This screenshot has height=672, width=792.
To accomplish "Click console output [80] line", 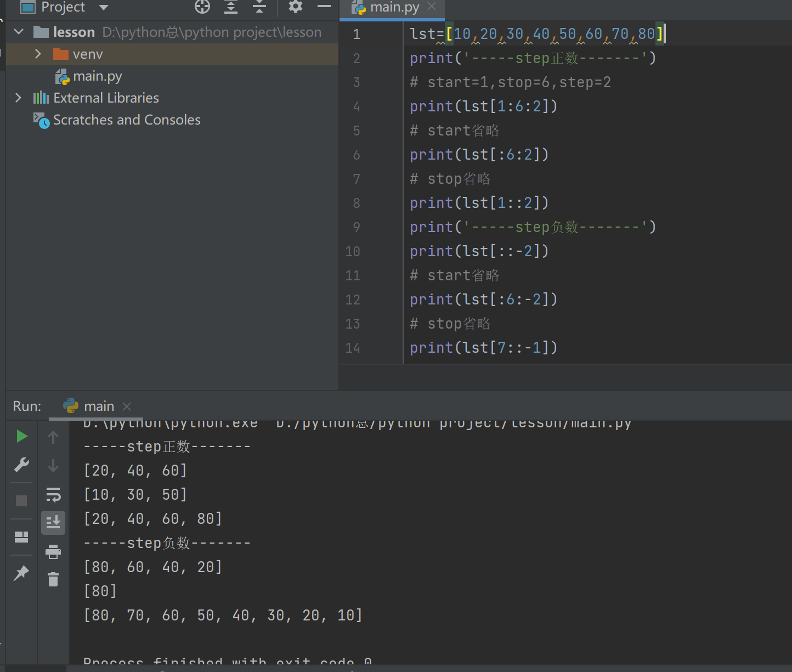I will click(100, 591).
